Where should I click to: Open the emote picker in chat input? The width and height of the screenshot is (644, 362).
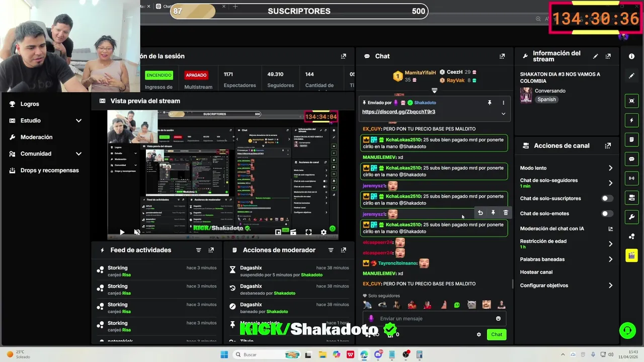(498, 318)
